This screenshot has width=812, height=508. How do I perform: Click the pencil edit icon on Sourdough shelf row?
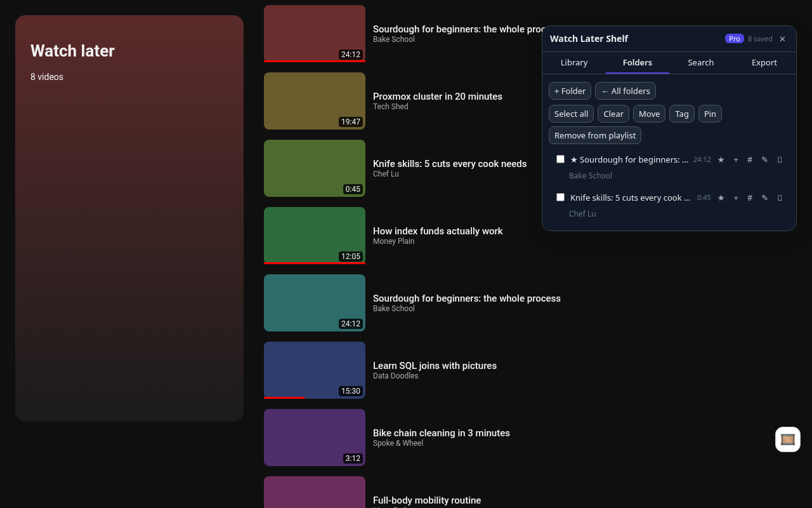[764, 159]
